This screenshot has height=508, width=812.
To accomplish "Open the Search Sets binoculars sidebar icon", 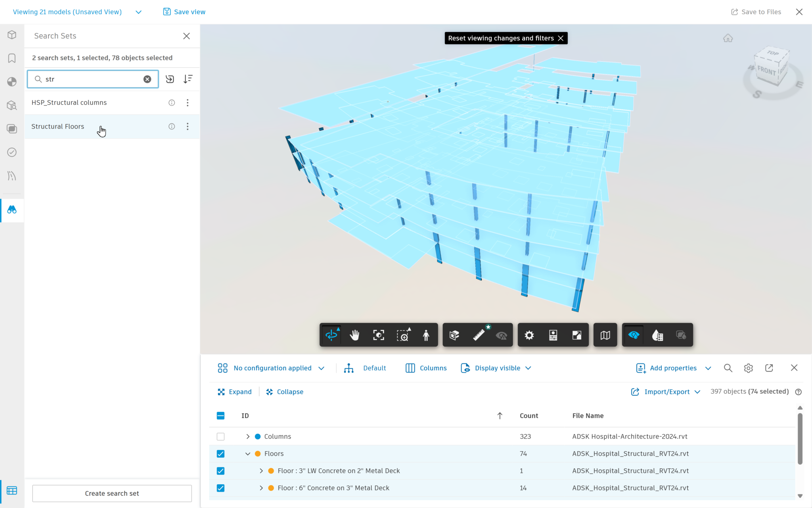I will pyautogui.click(x=12, y=210).
